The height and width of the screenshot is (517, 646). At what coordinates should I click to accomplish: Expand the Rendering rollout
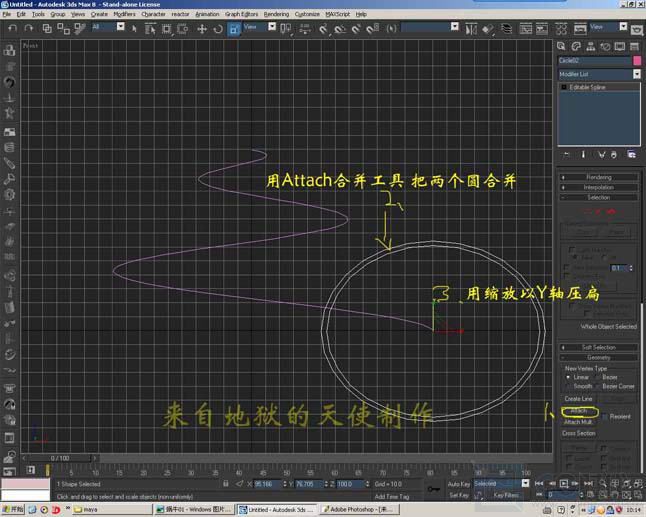point(599,177)
